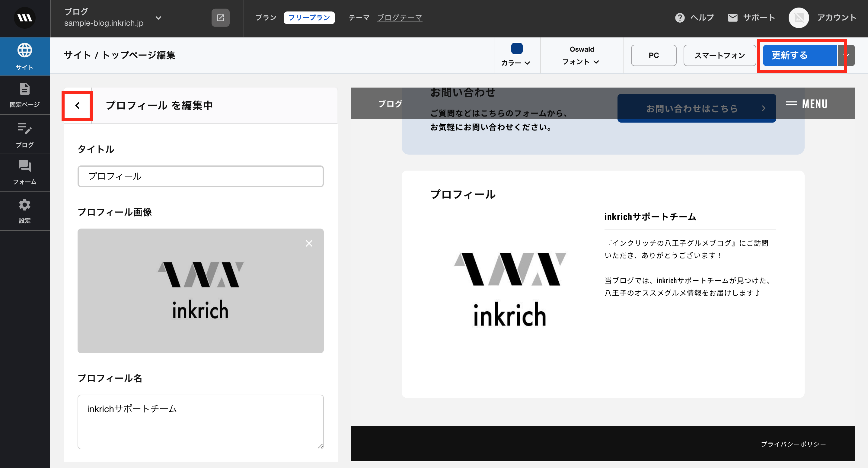Screen dimensions: 868x468
Task: Remove the profile image
Action: tap(309, 243)
